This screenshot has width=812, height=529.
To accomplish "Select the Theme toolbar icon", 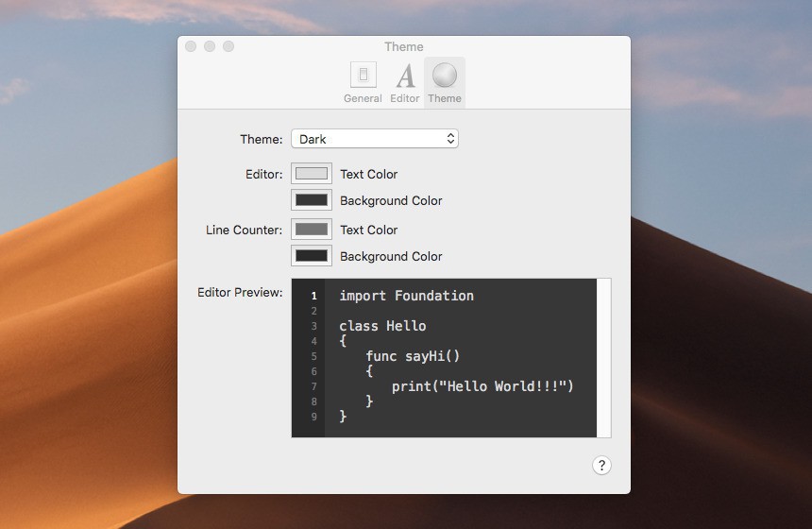I will click(444, 82).
